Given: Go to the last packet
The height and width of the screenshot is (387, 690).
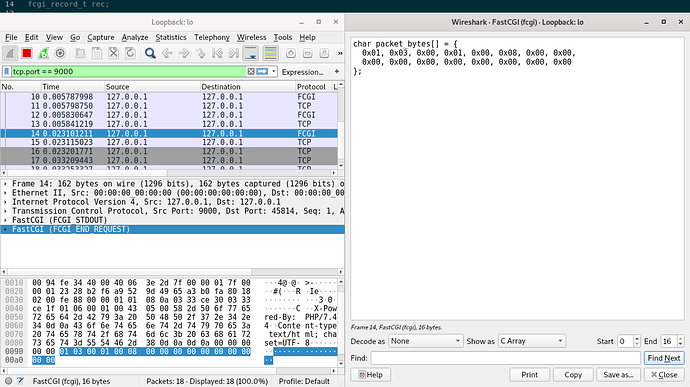Looking at the screenshot, I should coord(234,53).
